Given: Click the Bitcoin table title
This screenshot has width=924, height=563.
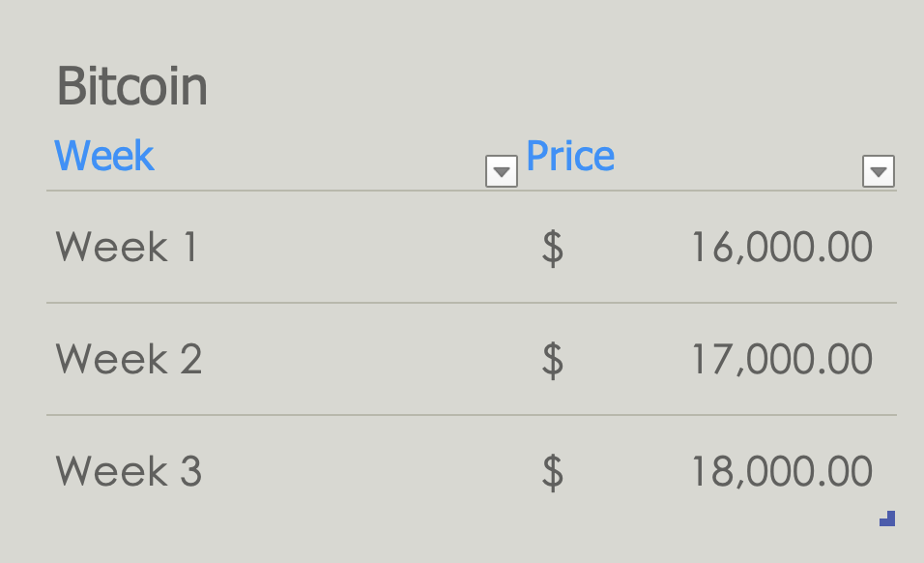Looking at the screenshot, I should pyautogui.click(x=133, y=85).
